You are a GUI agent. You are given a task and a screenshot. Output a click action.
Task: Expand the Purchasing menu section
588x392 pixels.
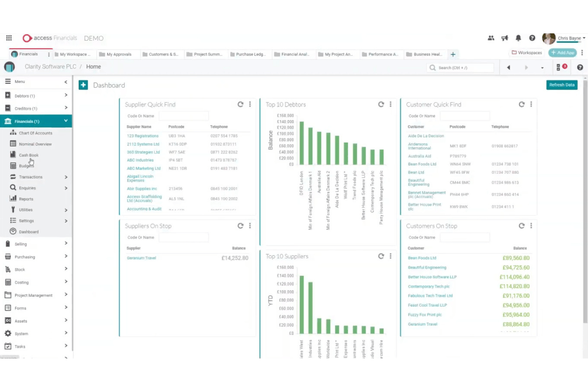pyautogui.click(x=66, y=256)
